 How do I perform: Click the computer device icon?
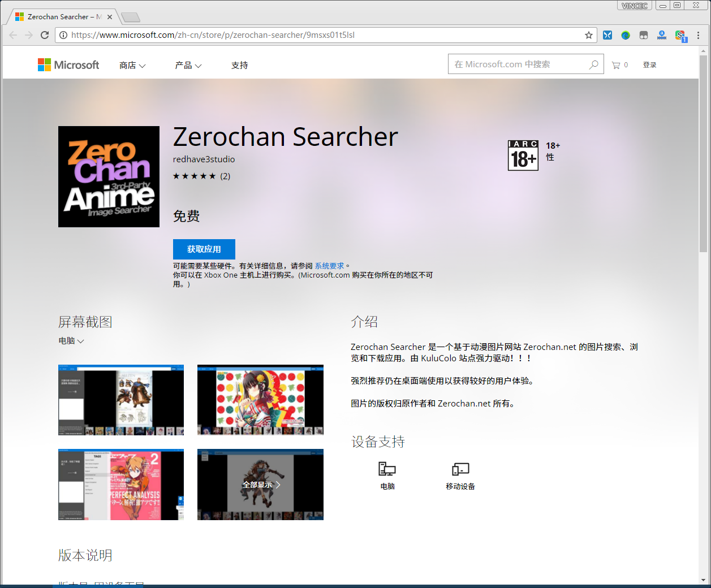tap(387, 469)
